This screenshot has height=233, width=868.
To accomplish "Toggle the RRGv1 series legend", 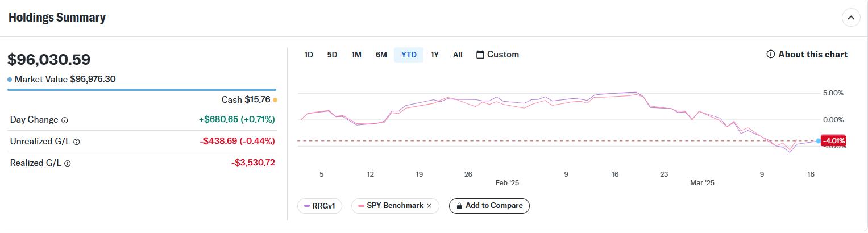I will tap(319, 206).
